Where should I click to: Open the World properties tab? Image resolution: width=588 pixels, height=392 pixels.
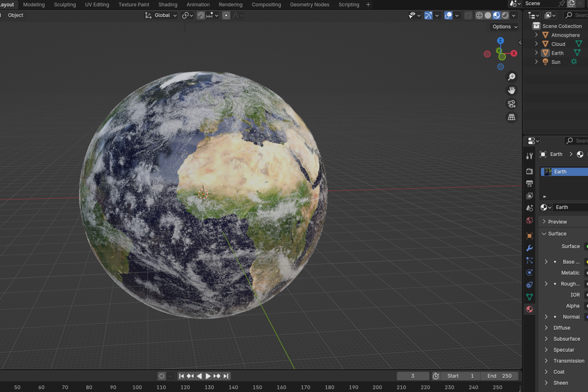(529, 220)
